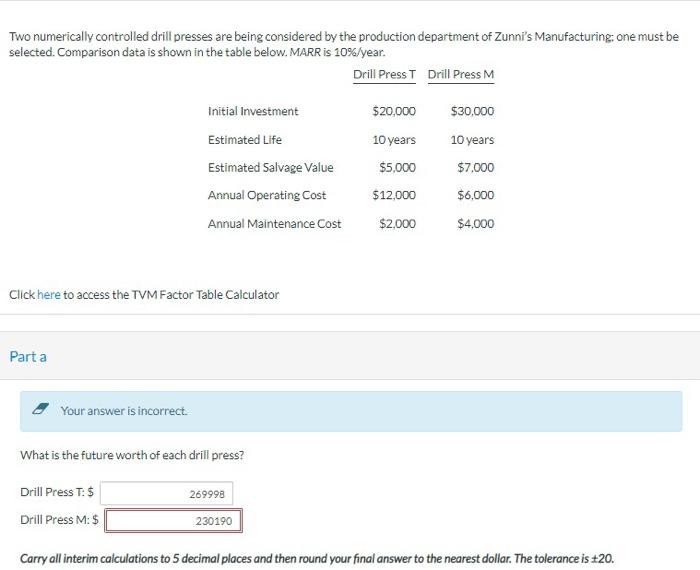The height and width of the screenshot is (570, 700).
Task: Open the 'here' TVM Factor Table link
Action: coord(48,295)
